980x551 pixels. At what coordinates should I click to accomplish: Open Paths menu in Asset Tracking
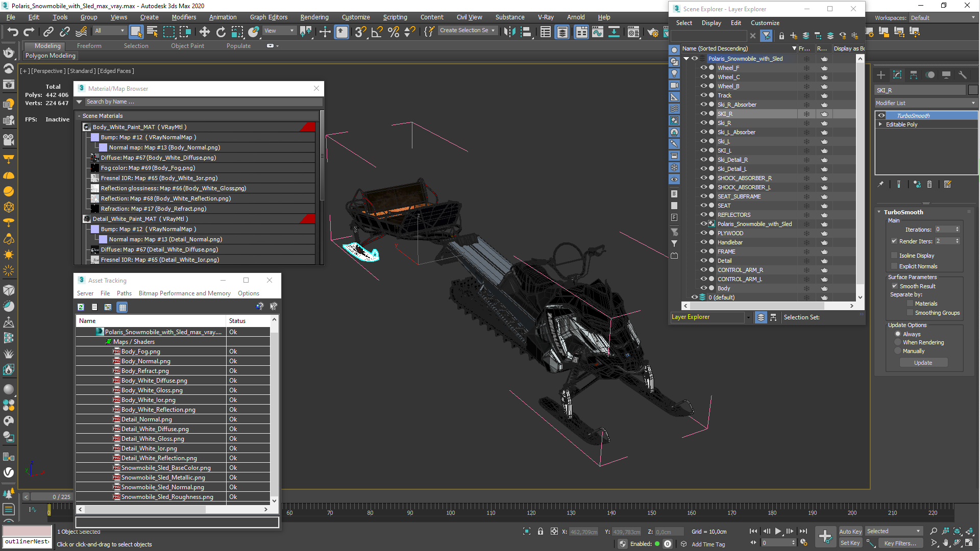pos(124,293)
